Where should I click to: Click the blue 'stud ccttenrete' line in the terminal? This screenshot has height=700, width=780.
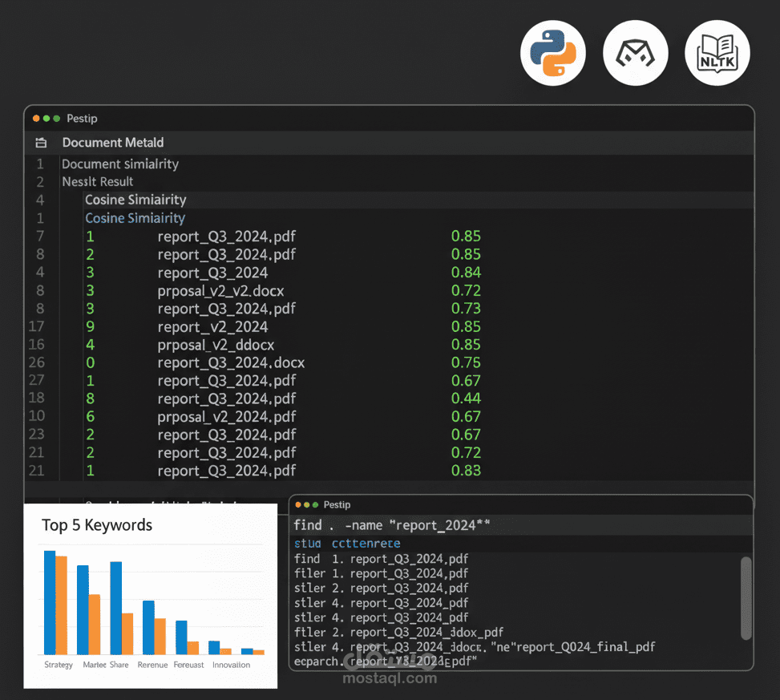point(347,544)
